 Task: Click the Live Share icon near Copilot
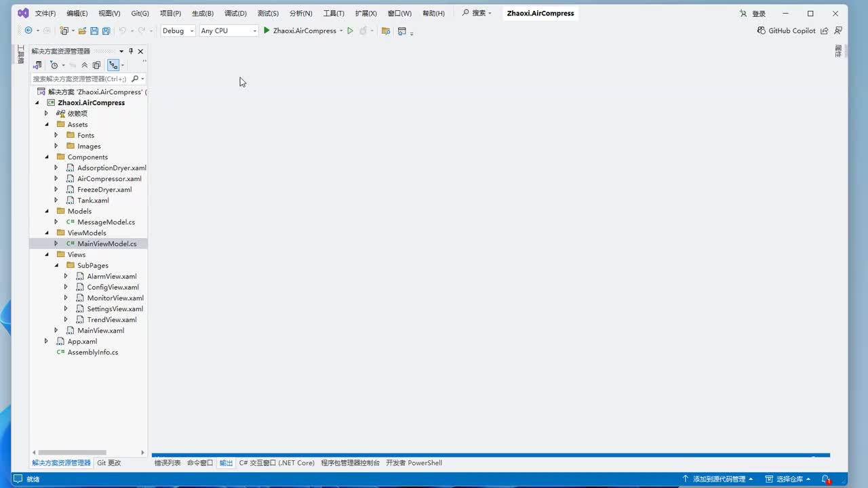pyautogui.click(x=825, y=30)
